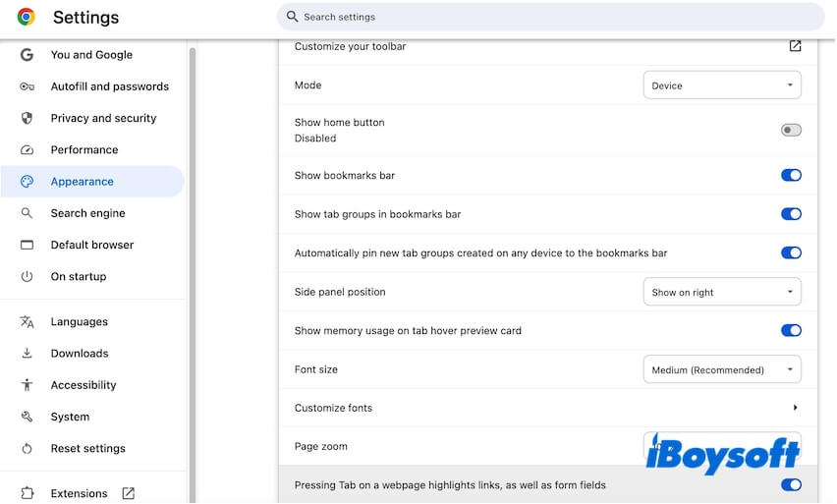The width and height of the screenshot is (837, 504).
Task: Click the external link icon beside Extensions
Action: 128,493
